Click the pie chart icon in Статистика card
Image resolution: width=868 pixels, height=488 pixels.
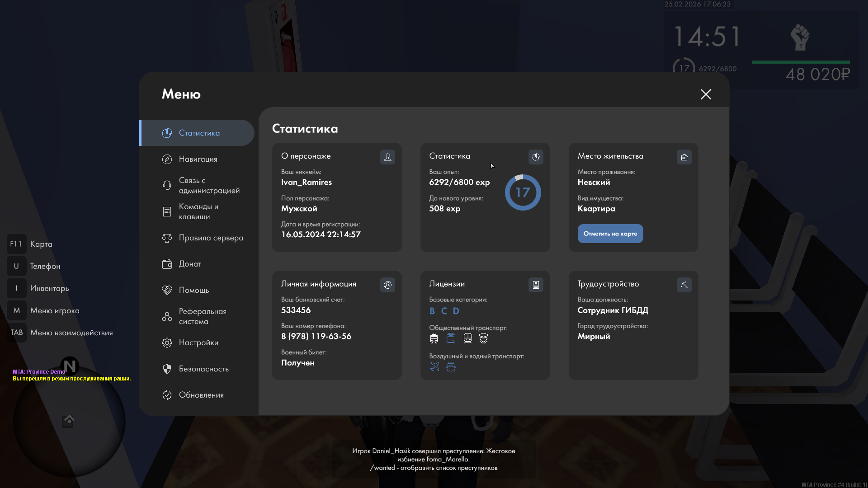pyautogui.click(x=536, y=157)
